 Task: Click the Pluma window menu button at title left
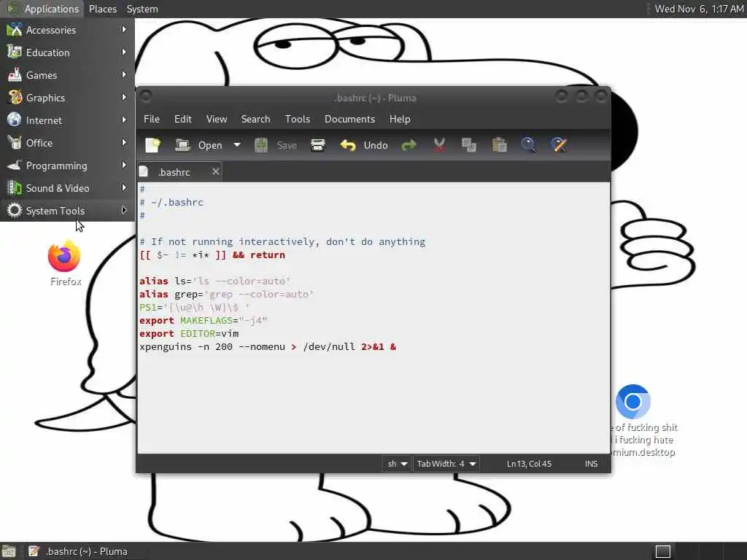pos(146,96)
